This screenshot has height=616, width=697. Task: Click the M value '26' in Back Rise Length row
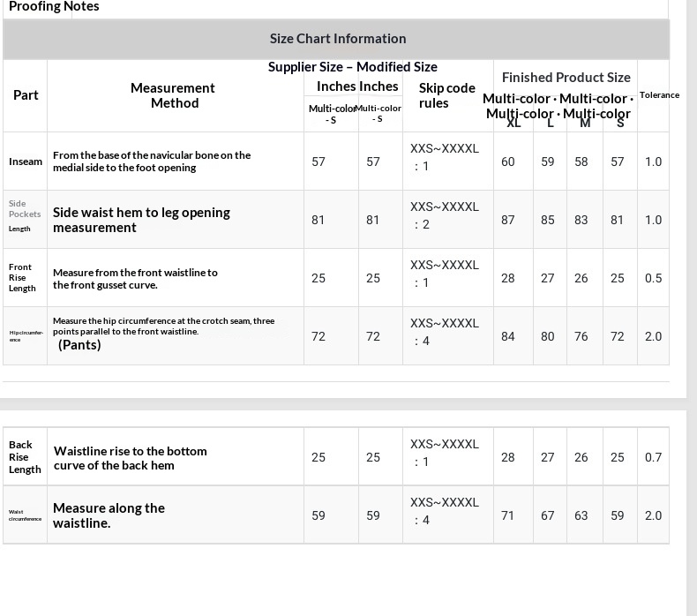coord(581,457)
